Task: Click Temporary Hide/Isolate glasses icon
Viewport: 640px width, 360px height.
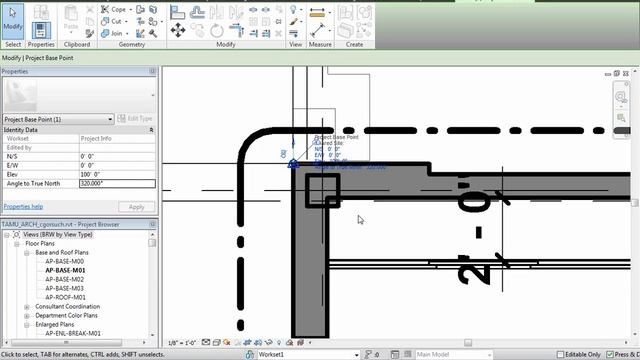Action: (x=269, y=342)
